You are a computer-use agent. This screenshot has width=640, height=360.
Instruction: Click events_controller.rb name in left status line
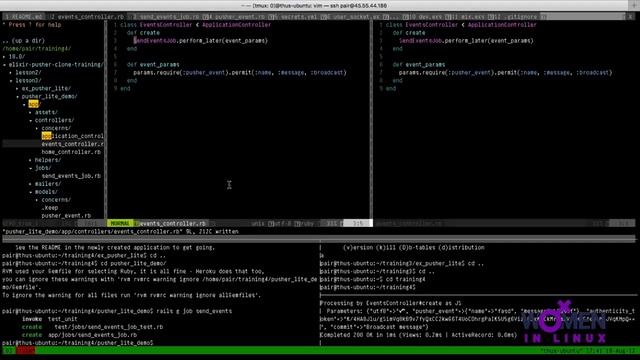(173, 224)
